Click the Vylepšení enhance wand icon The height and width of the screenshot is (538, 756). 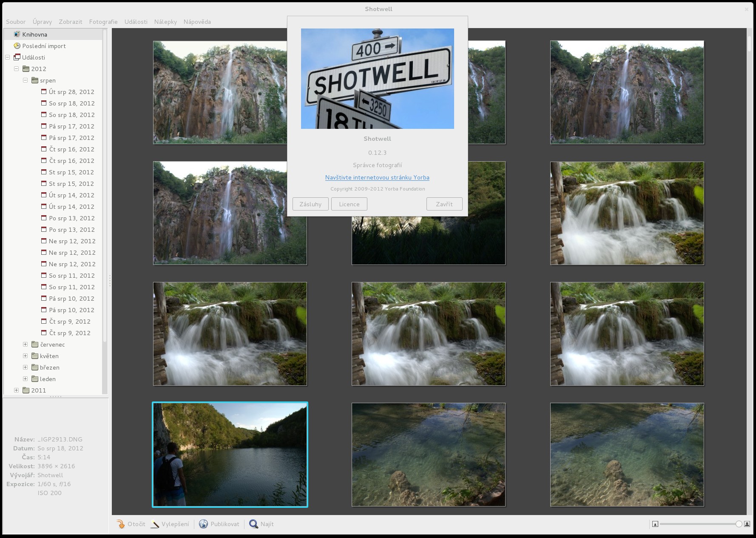(x=155, y=524)
